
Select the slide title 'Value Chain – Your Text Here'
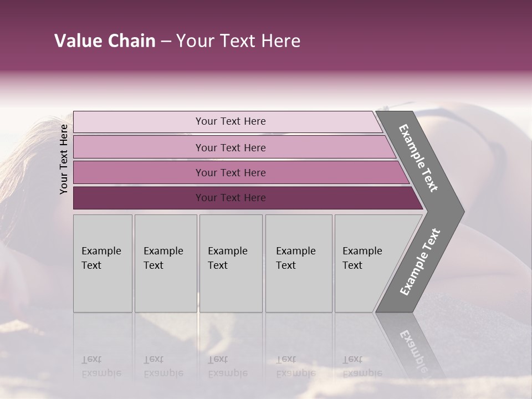coord(177,40)
